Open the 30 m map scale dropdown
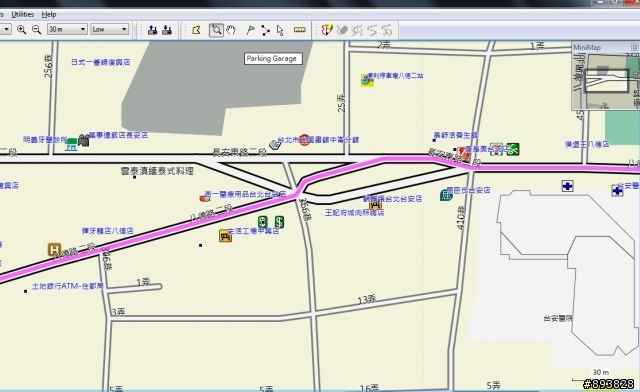 pyautogui.click(x=67, y=29)
